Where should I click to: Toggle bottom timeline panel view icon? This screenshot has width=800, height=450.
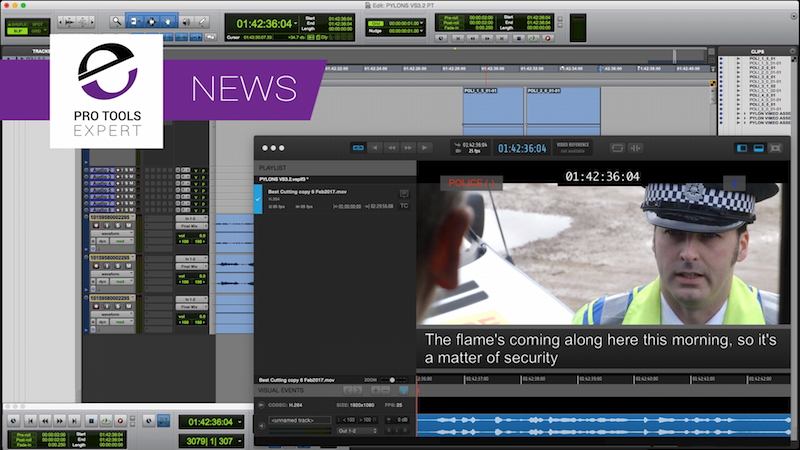(759, 148)
